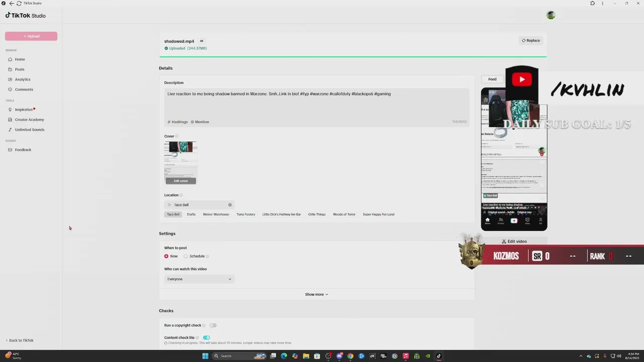This screenshot has height=362, width=644.
Task: Click Edit cover on the thumbnail
Action: [181, 181]
